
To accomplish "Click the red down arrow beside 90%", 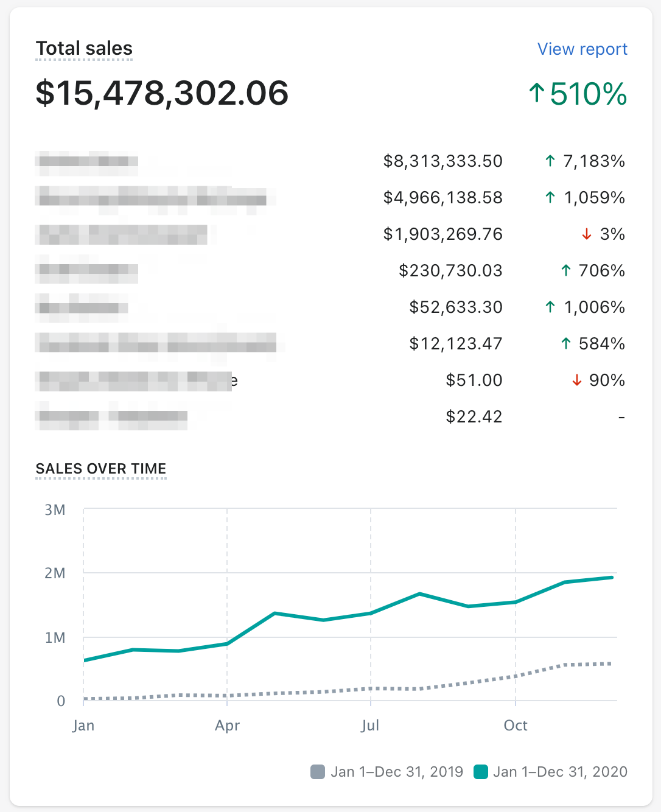I will tap(576, 380).
